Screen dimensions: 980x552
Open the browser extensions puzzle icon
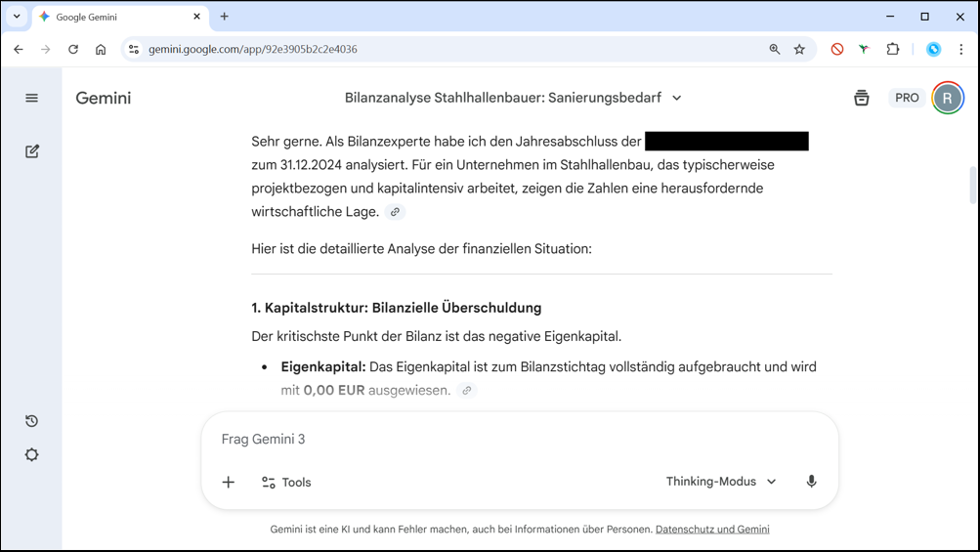pyautogui.click(x=892, y=49)
